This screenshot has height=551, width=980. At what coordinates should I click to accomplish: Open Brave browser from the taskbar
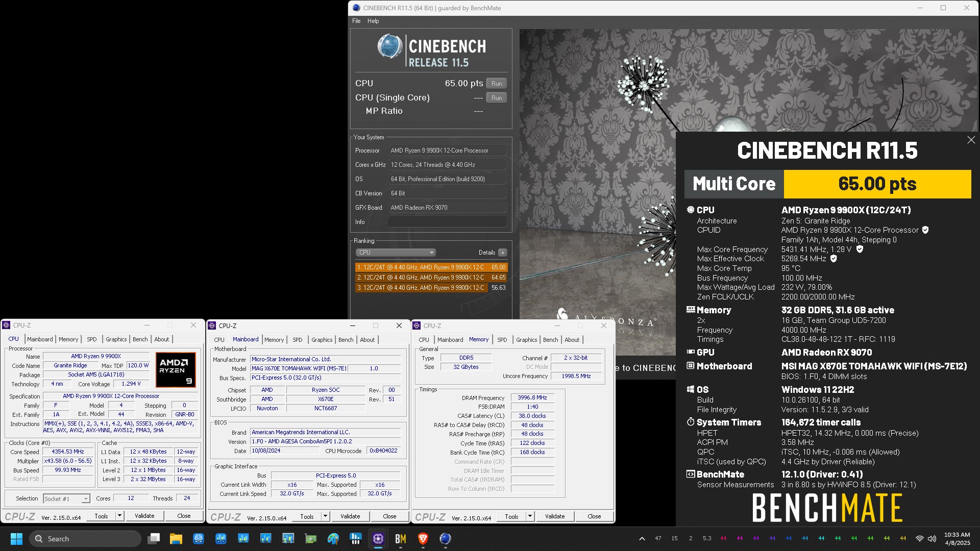423,539
